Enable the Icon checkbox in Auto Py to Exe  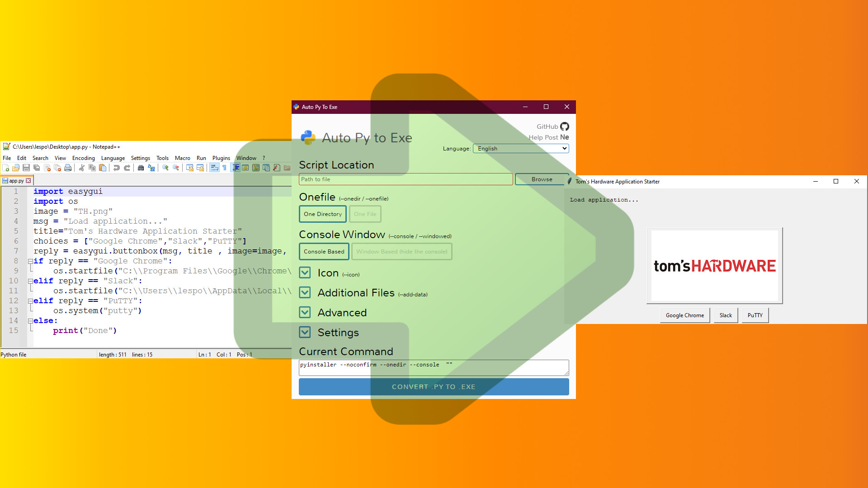click(x=305, y=273)
